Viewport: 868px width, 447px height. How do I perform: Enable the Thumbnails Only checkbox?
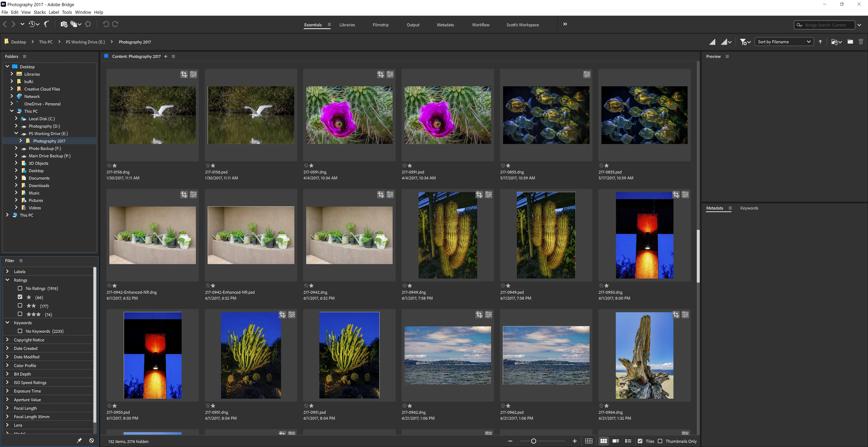tap(660, 441)
